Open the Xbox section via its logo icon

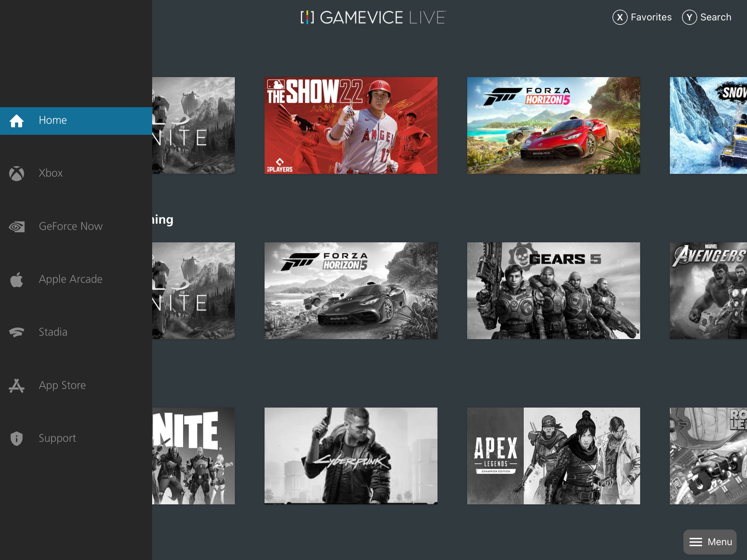point(16,173)
